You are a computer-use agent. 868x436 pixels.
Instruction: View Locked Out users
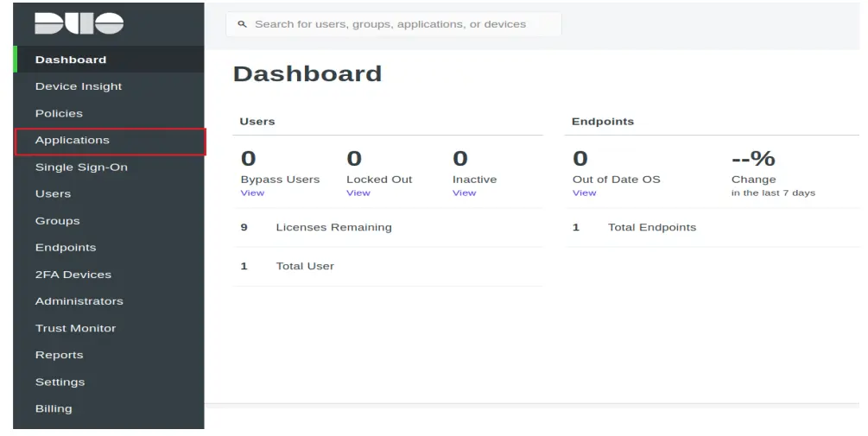click(358, 193)
